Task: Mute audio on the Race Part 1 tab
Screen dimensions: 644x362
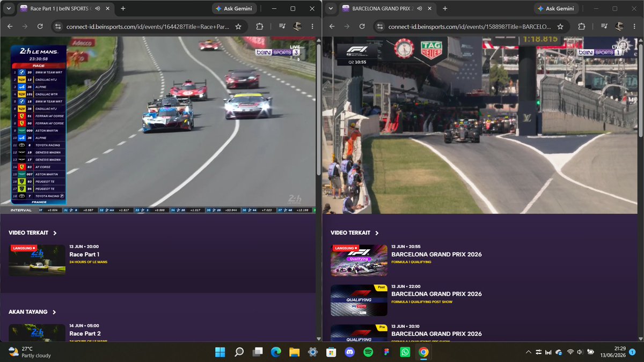Action: (x=98, y=9)
